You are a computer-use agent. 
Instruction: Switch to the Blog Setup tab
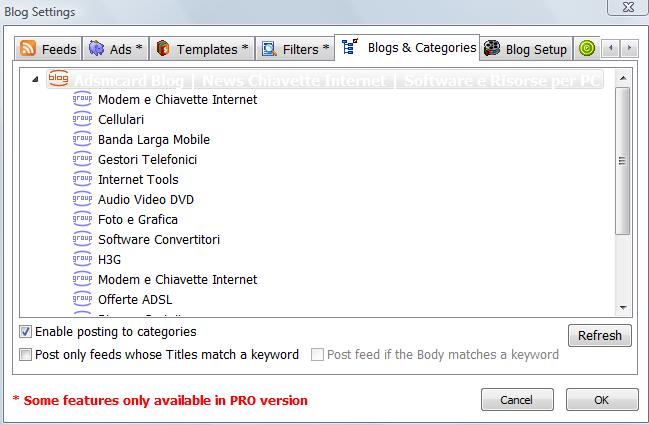[x=526, y=49]
